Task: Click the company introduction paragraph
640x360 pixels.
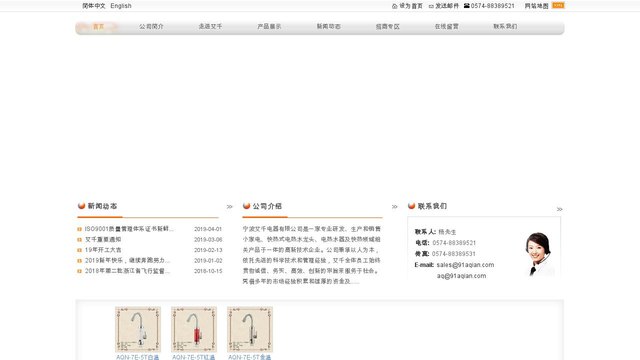Action: [312, 255]
